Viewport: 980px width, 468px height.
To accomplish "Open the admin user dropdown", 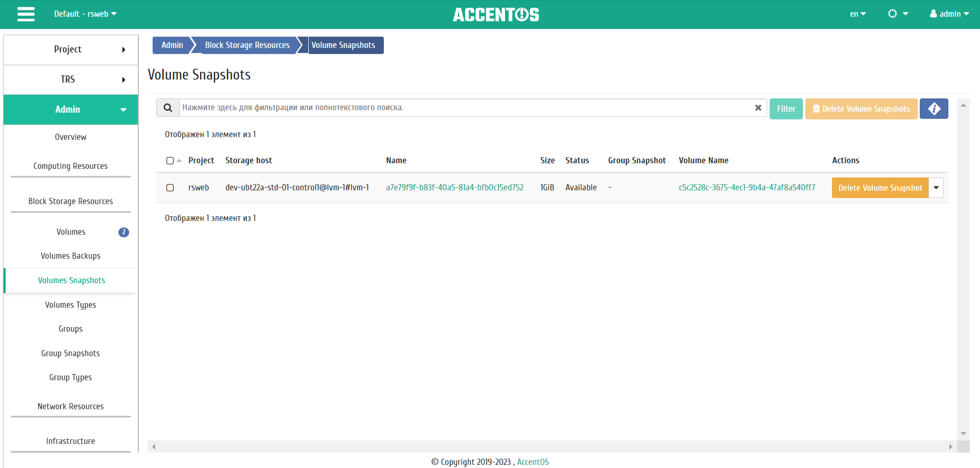I will [x=949, y=14].
